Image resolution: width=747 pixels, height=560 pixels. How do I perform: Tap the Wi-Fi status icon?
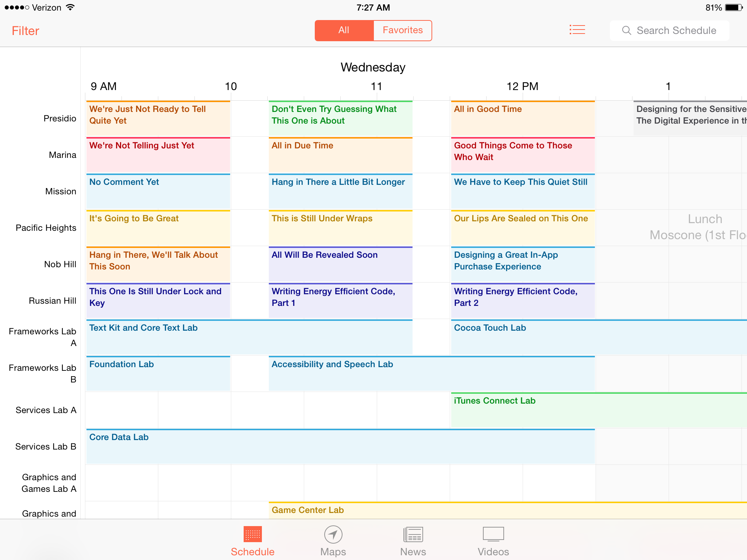pyautogui.click(x=70, y=7)
